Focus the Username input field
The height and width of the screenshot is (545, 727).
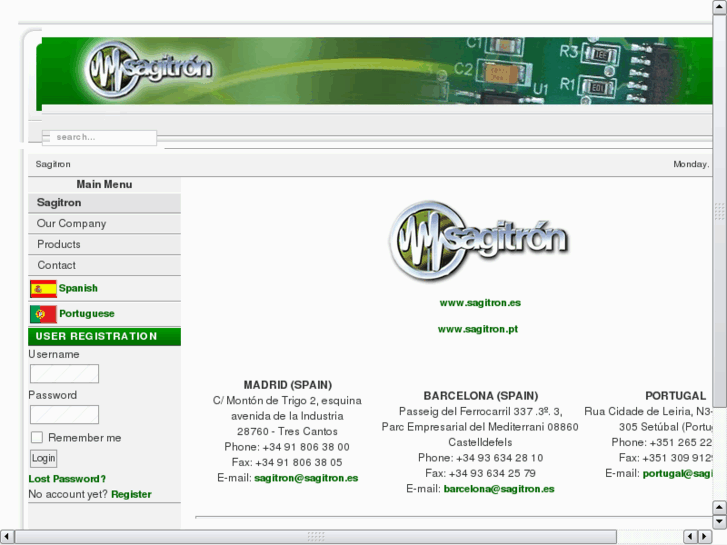(x=64, y=374)
